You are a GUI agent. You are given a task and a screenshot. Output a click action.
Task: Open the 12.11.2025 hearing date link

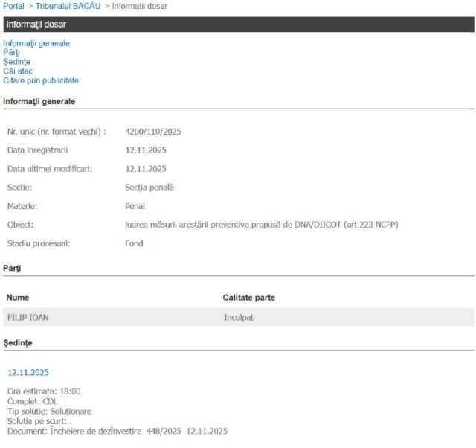coord(28,372)
